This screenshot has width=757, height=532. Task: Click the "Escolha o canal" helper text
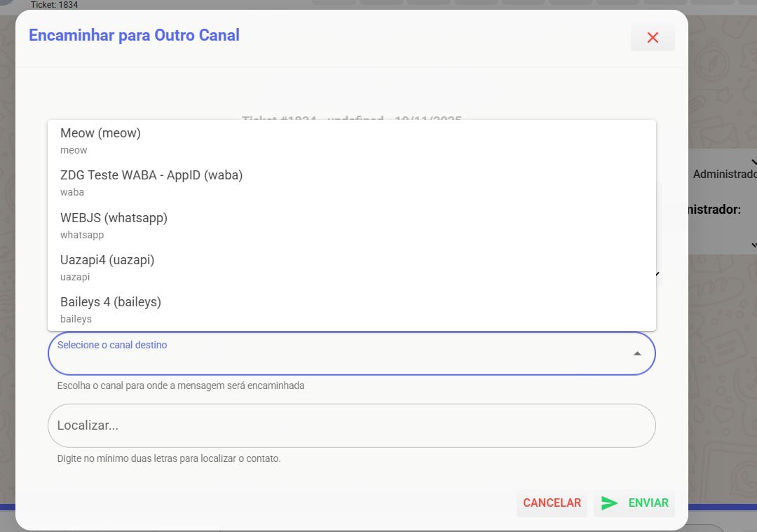click(181, 386)
